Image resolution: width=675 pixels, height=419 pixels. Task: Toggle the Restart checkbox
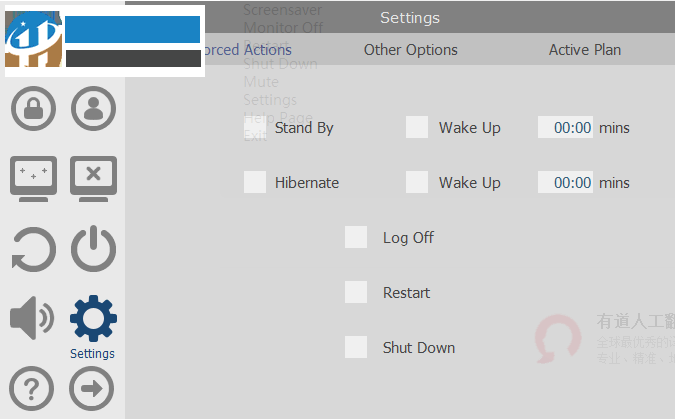pyautogui.click(x=356, y=293)
